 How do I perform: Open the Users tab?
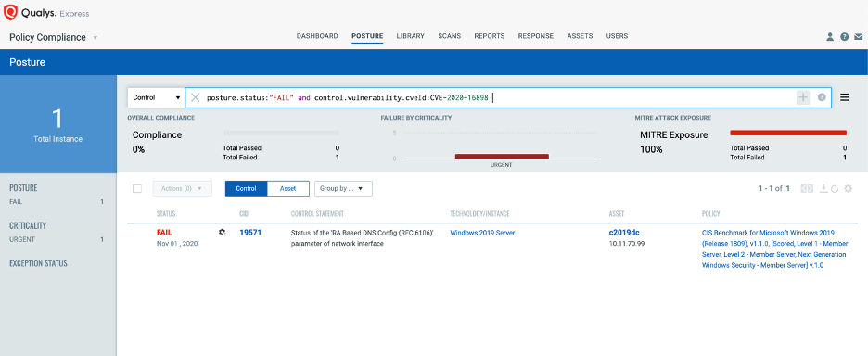(x=617, y=36)
